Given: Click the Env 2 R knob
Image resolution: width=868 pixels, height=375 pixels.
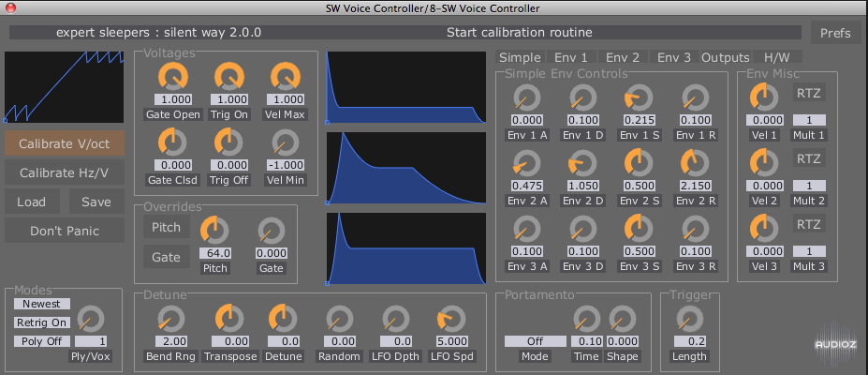Looking at the screenshot, I should point(694,163).
